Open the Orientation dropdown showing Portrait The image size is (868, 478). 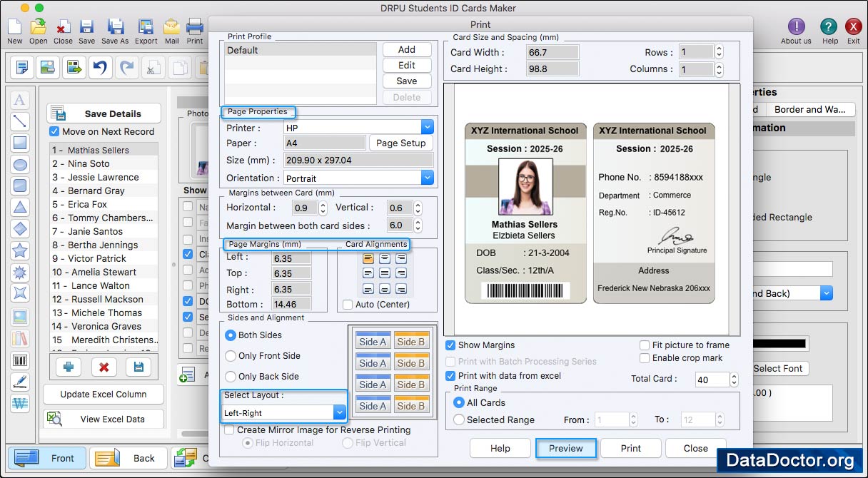click(358, 178)
